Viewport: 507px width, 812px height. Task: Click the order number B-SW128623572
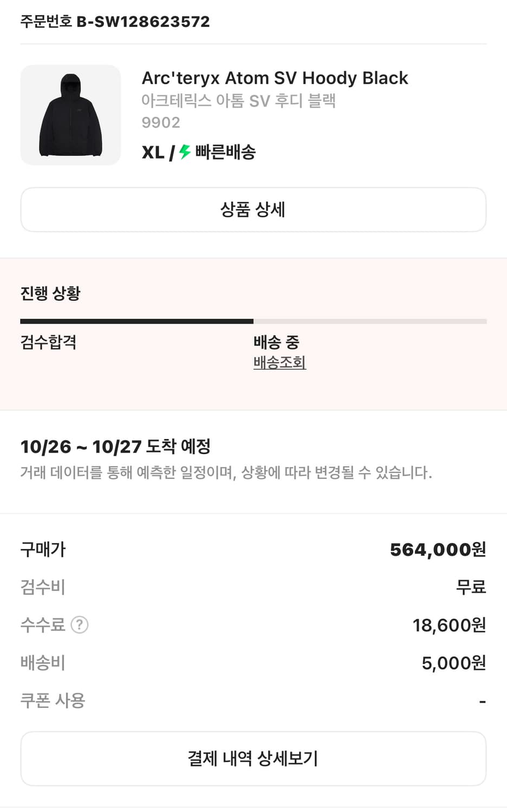(x=143, y=22)
